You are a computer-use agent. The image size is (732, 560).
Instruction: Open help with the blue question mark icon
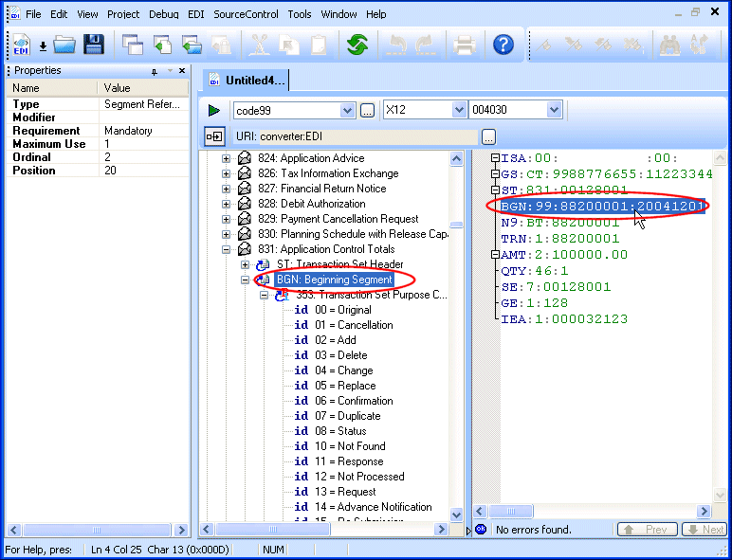click(503, 44)
